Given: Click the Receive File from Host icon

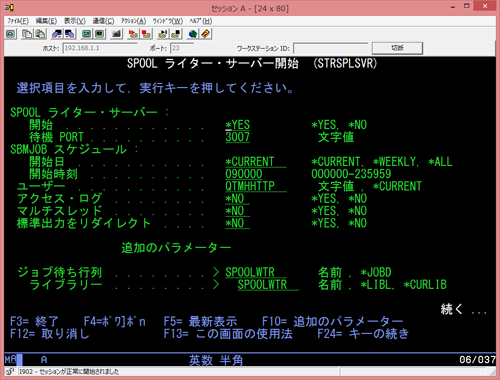Looking at the screenshot, I should point(70,34).
